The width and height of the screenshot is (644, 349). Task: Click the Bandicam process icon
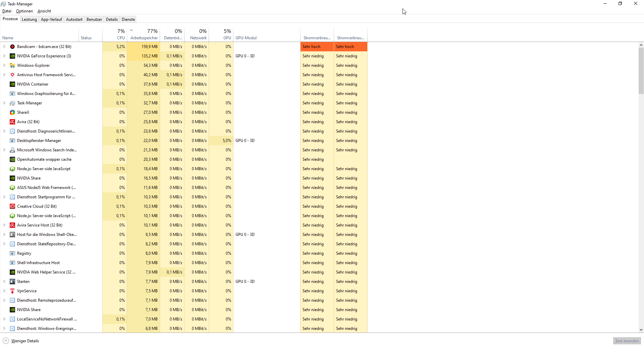coord(12,47)
